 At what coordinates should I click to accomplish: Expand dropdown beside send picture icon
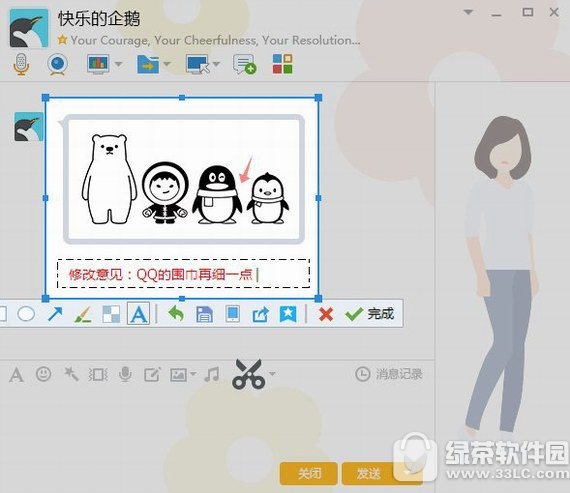[193, 374]
